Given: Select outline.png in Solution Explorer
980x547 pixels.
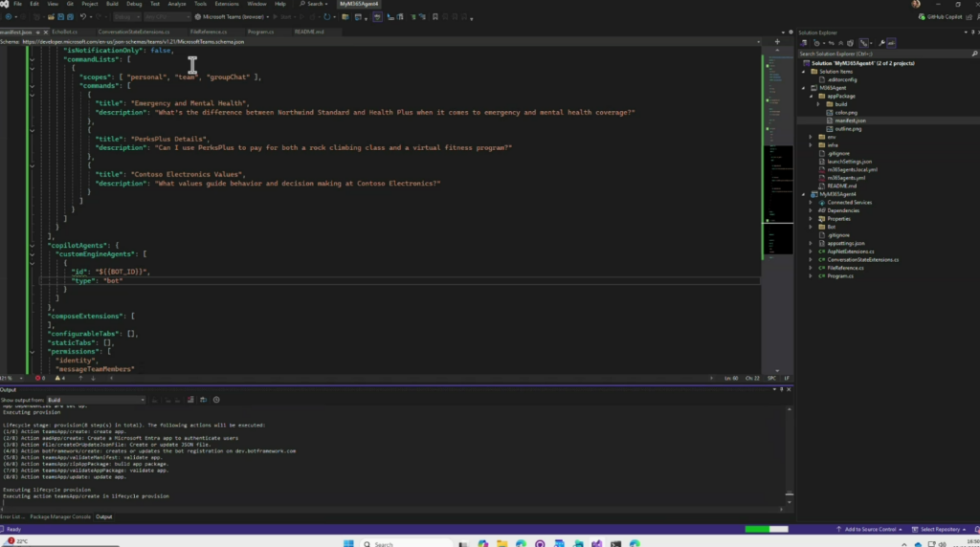Looking at the screenshot, I should [848, 129].
